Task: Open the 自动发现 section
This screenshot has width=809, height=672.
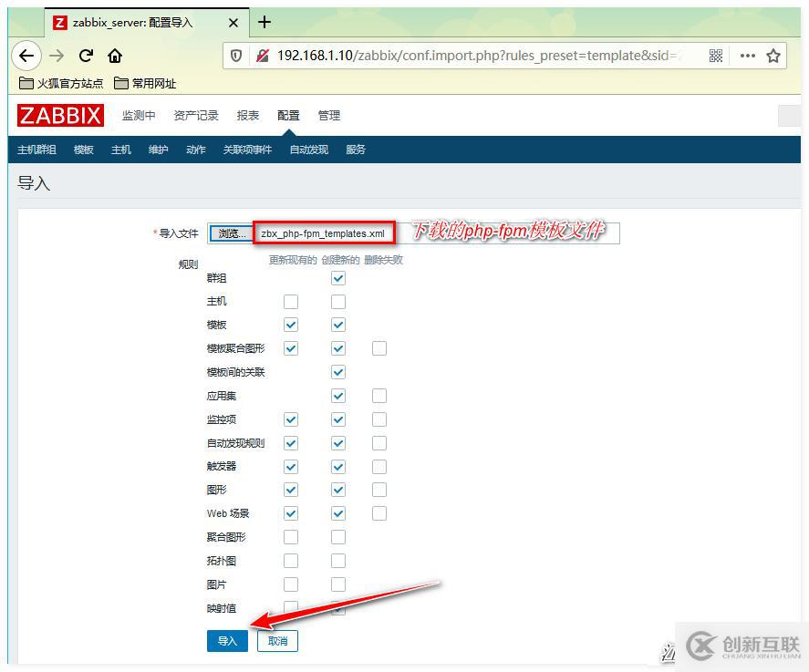Action: (308, 149)
